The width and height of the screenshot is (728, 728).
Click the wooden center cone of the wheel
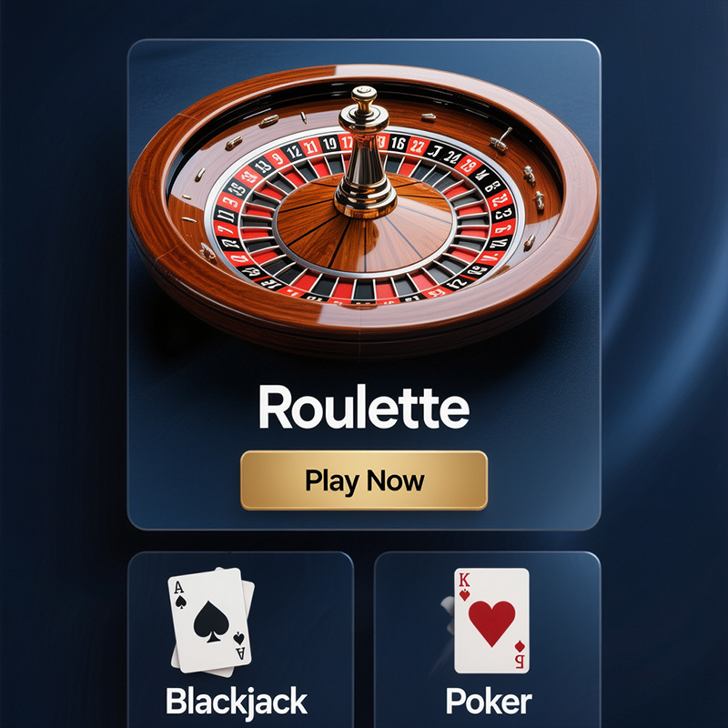[365, 227]
